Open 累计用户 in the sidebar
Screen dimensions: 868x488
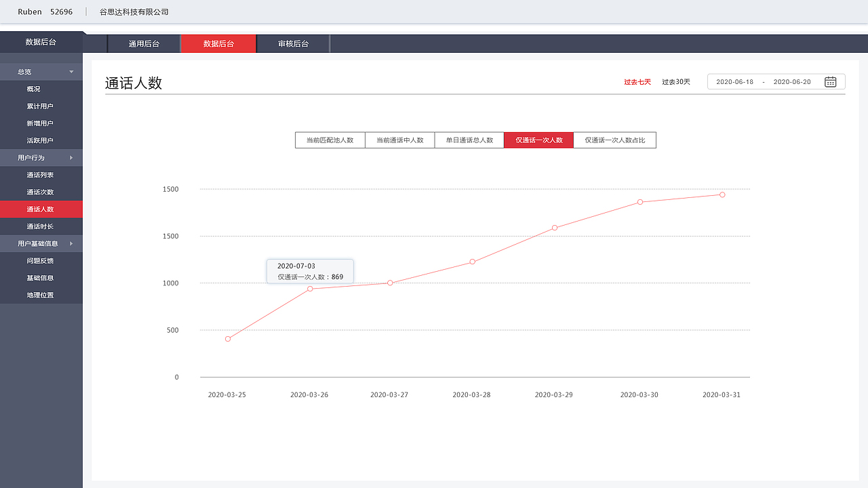[41, 106]
